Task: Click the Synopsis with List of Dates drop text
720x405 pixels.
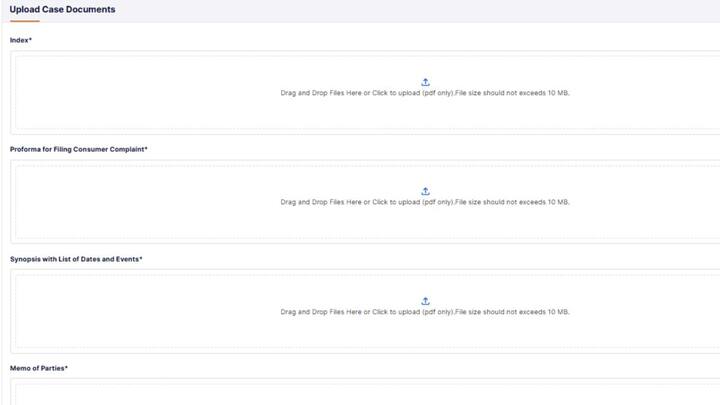Action: (x=425, y=312)
